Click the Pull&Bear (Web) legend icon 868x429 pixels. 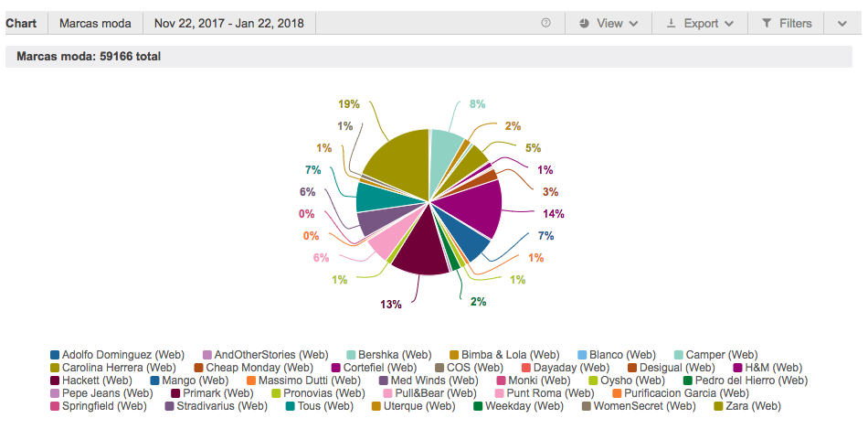tap(388, 393)
